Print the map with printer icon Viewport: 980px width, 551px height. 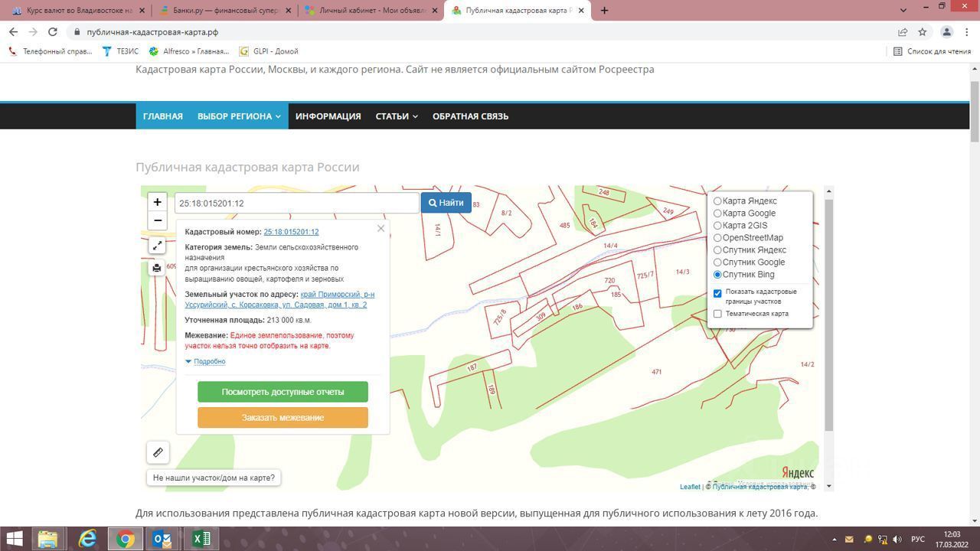click(157, 268)
